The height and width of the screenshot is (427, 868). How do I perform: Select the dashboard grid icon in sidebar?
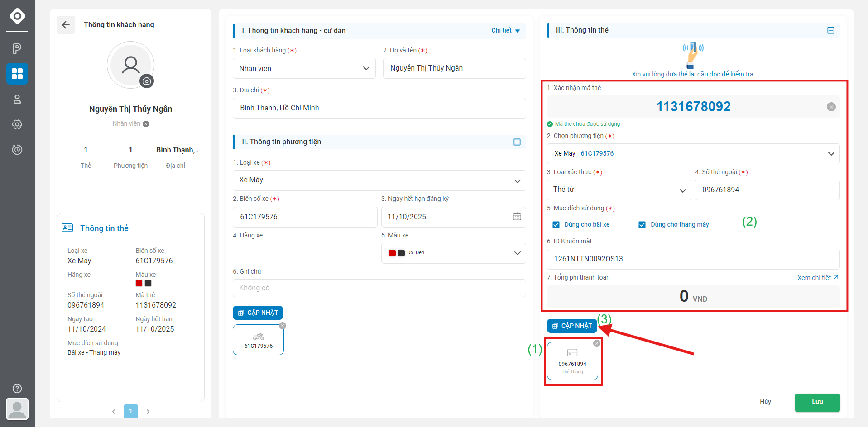pyautogui.click(x=17, y=74)
